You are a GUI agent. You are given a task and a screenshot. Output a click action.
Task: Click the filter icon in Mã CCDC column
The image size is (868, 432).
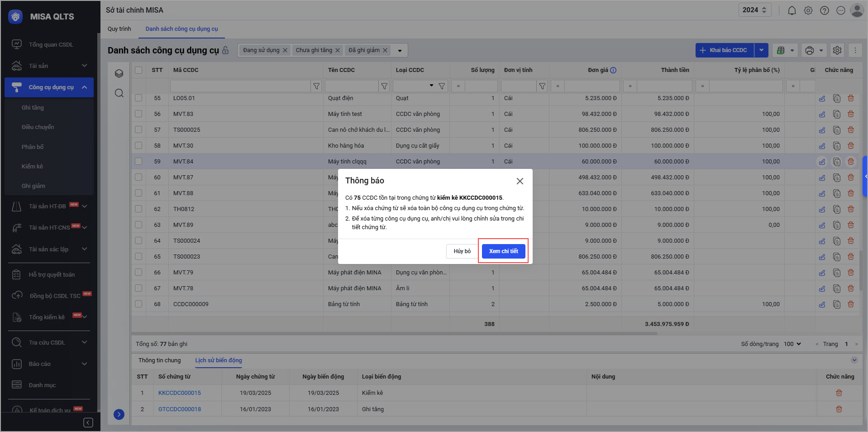tap(316, 86)
